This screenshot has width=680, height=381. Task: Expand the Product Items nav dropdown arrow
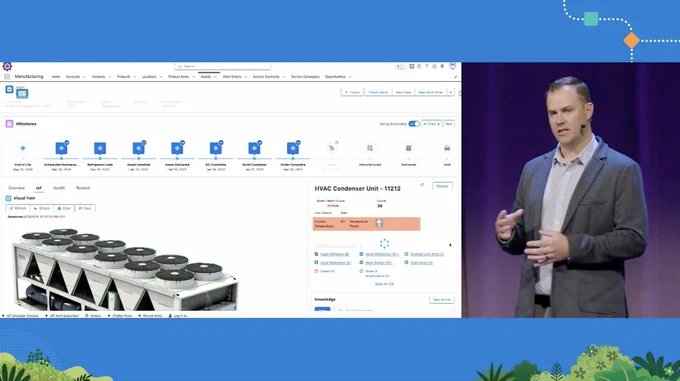193,77
